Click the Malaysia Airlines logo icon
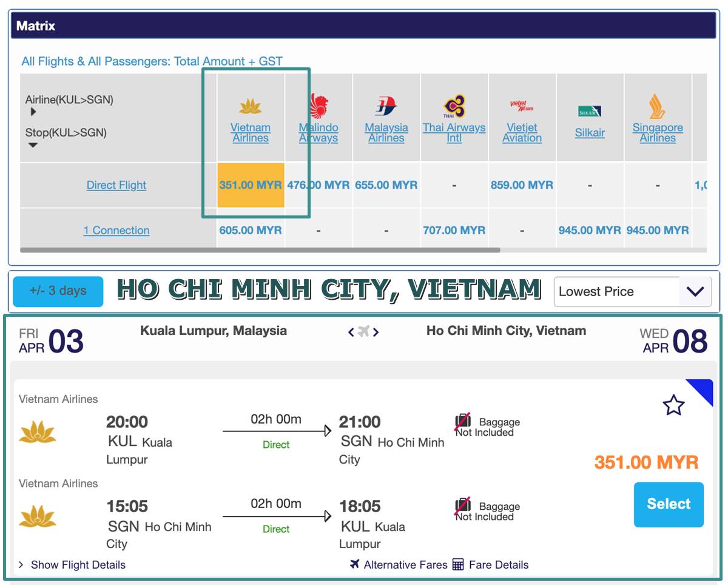 386,106
